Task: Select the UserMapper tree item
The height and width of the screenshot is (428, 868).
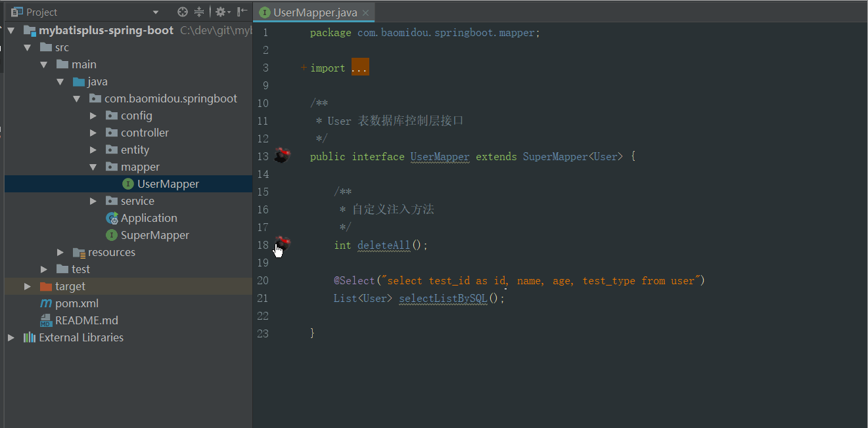Action: coord(166,184)
